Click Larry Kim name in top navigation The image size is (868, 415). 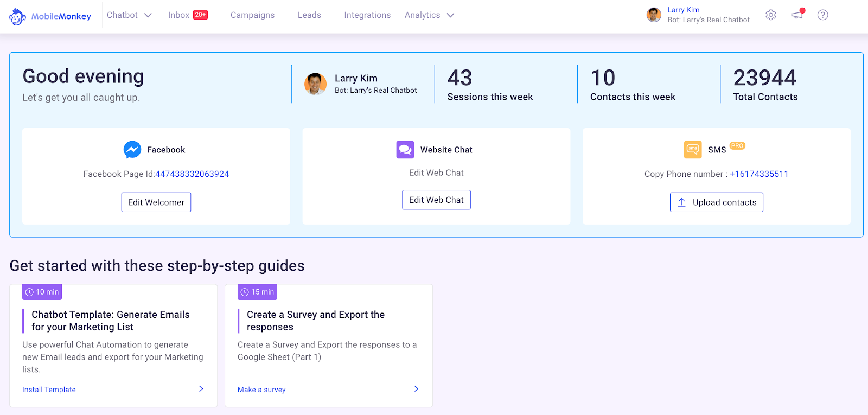coord(684,10)
